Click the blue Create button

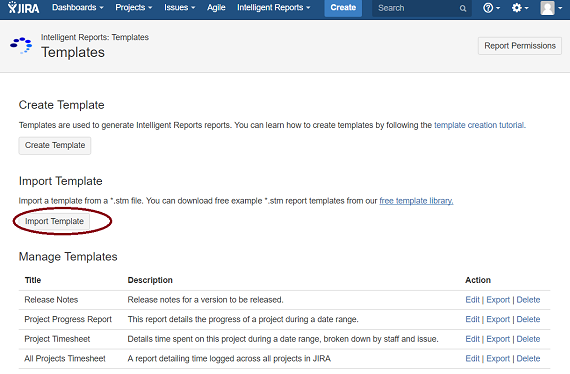coord(343,8)
